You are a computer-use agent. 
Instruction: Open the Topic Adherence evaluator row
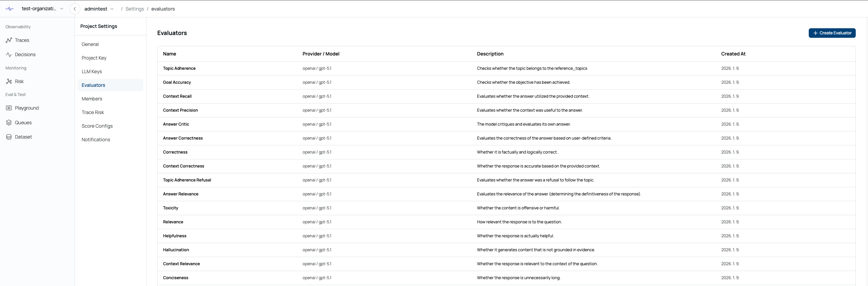point(179,68)
